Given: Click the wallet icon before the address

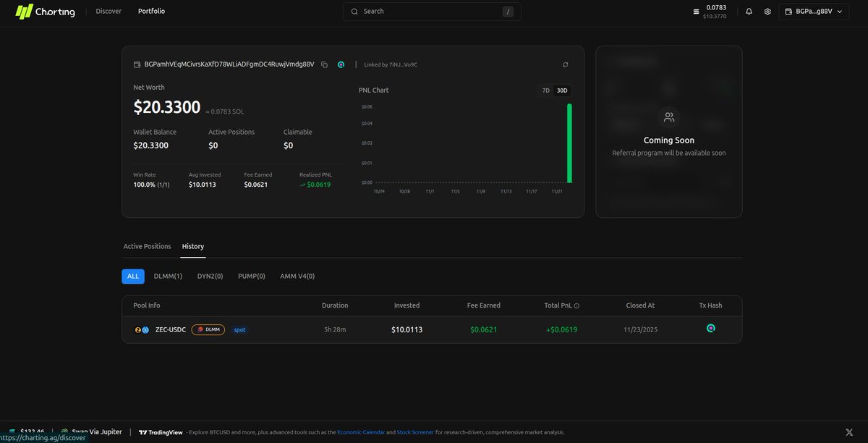Looking at the screenshot, I should [137, 64].
